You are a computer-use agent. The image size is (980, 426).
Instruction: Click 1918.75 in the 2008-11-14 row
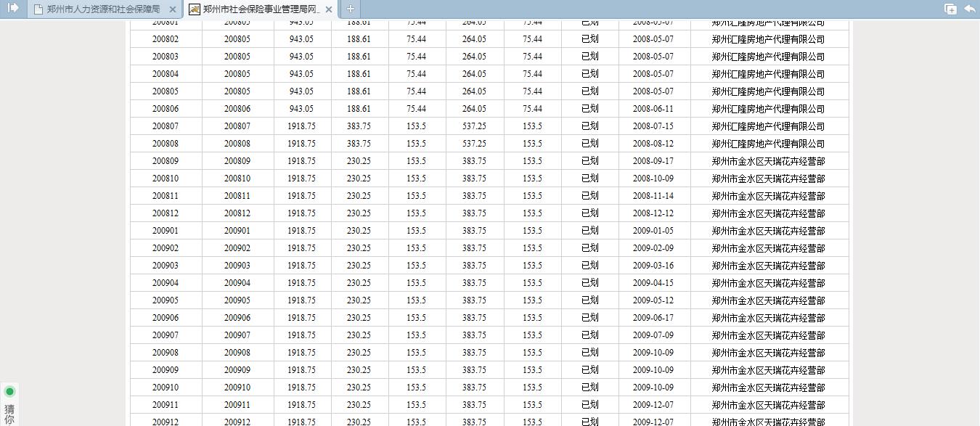tap(301, 196)
